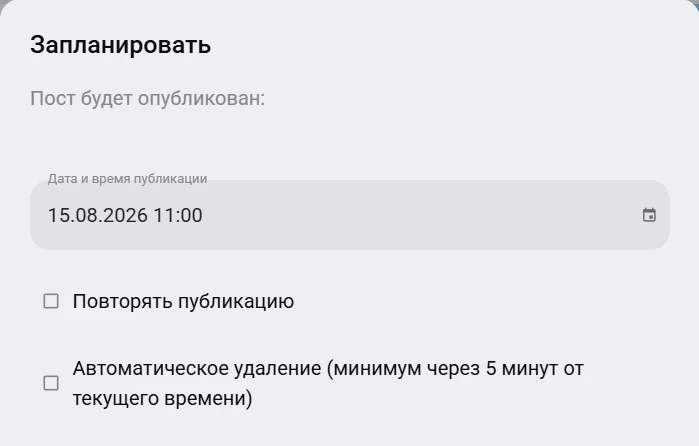
Task: Click the текущего времени) second label line
Action: click(162, 398)
